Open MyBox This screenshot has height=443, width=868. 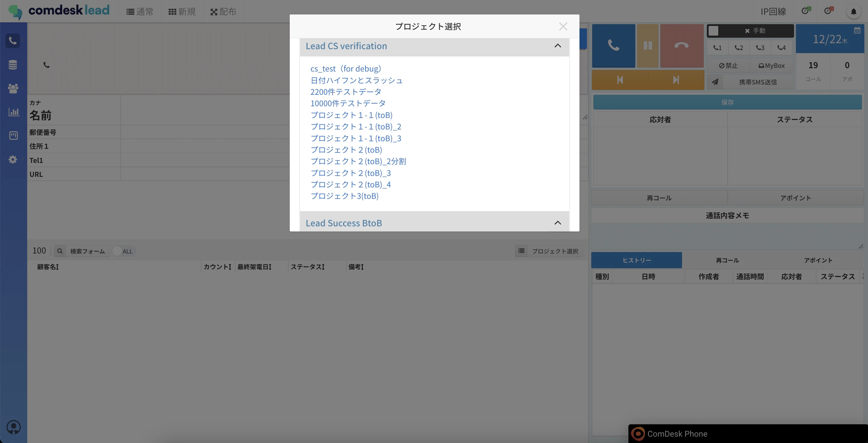pyautogui.click(x=771, y=65)
